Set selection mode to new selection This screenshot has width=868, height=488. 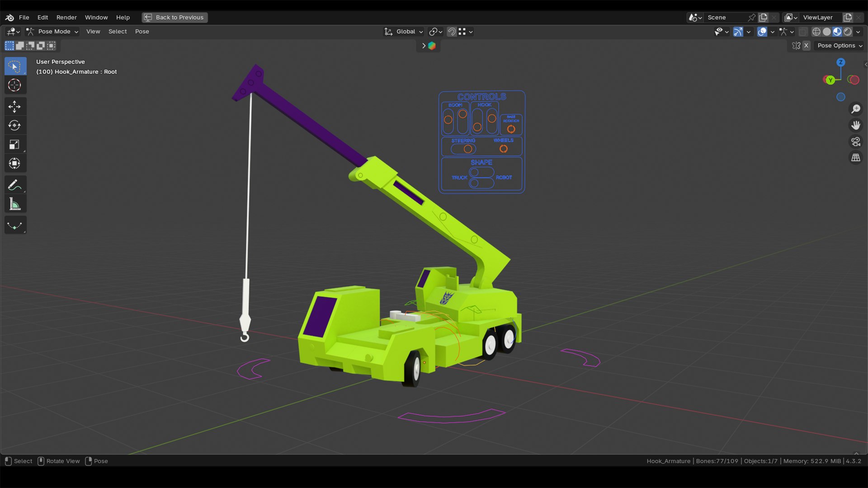tap(9, 46)
